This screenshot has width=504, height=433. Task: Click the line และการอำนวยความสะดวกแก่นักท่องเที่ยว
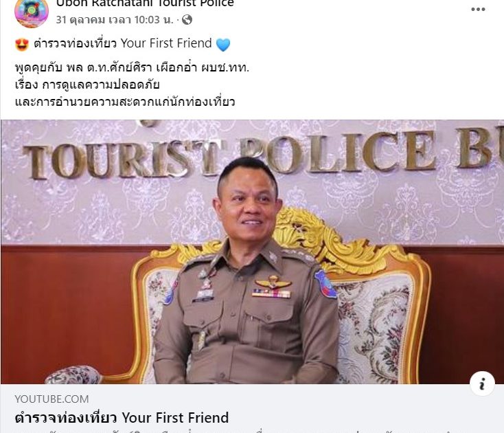[125, 102]
